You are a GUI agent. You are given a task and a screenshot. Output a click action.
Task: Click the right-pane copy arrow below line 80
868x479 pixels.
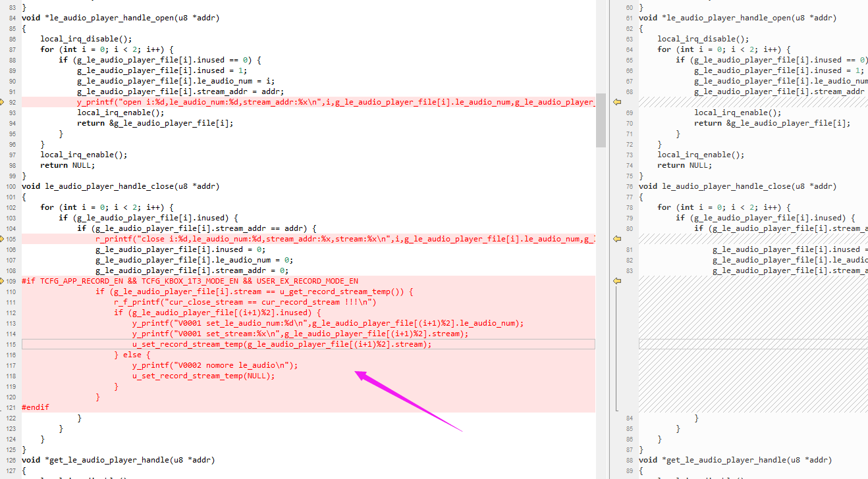617,239
